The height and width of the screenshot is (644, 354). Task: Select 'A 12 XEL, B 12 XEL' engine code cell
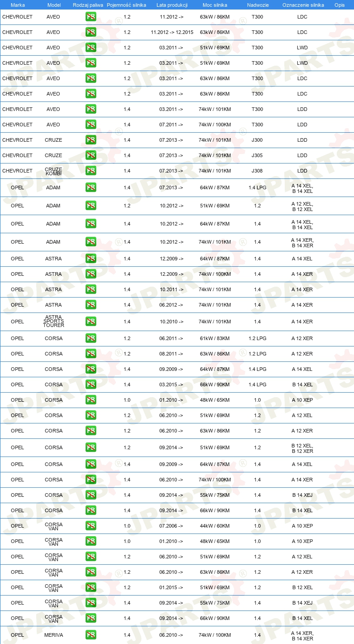302,207
